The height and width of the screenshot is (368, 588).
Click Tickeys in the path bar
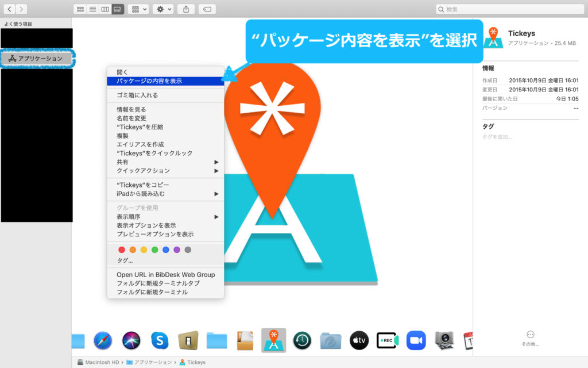tap(192, 362)
